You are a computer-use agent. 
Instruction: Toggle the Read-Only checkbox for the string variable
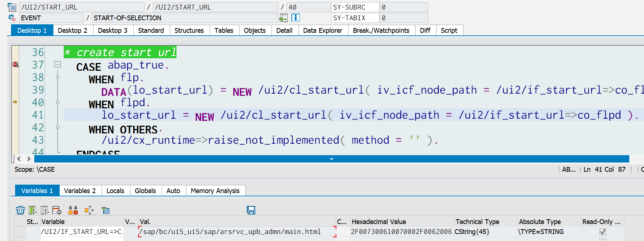[x=602, y=232]
